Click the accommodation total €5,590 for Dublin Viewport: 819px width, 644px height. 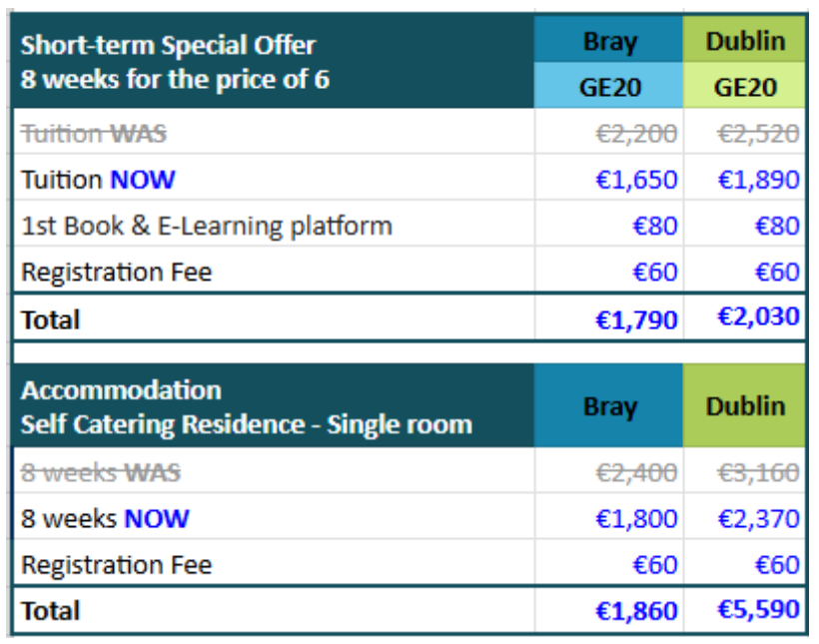[x=758, y=610]
